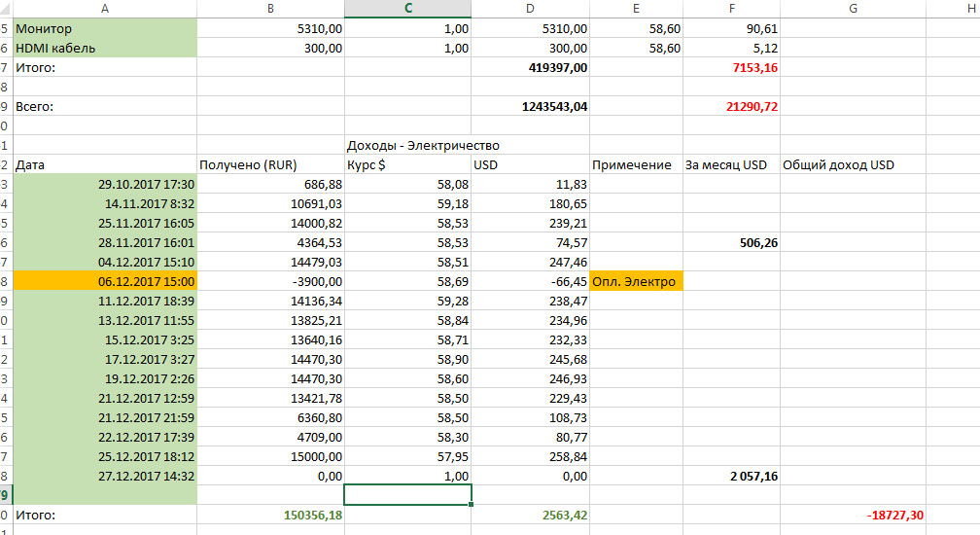Click the received amount 4709,00
Viewport: 980px width, 535px height.
tap(319, 438)
